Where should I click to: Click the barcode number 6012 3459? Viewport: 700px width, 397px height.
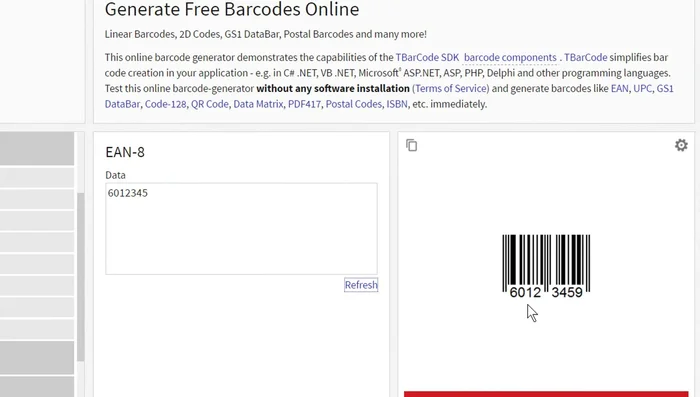coord(546,293)
